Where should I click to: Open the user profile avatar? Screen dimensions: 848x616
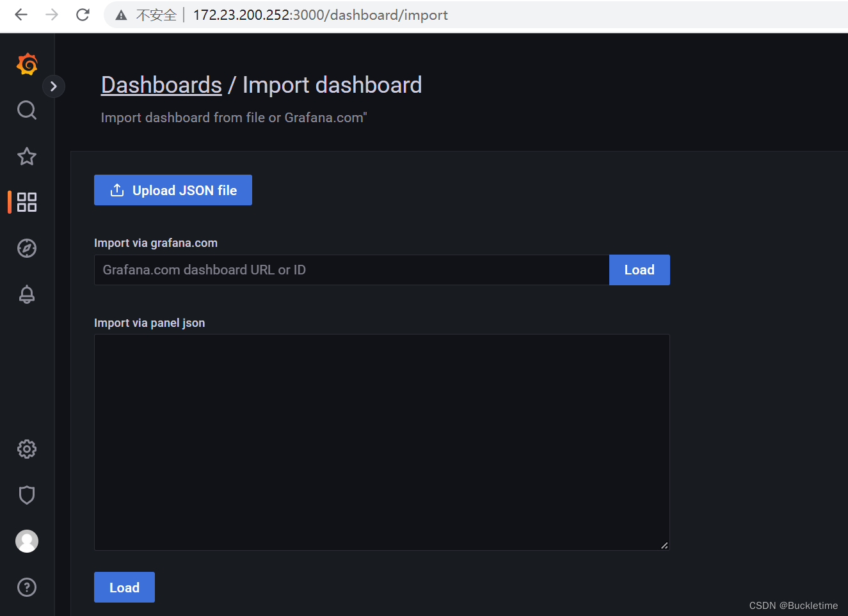tap(27, 541)
